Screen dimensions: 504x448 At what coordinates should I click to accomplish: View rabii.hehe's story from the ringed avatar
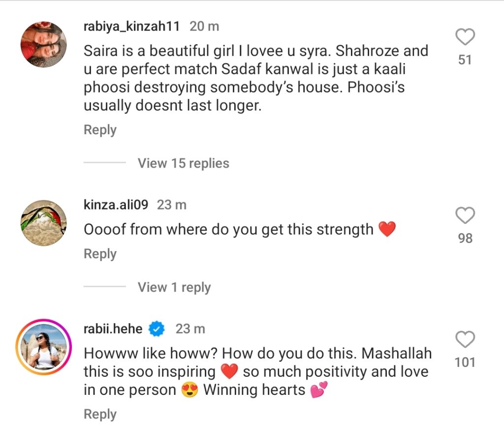[x=43, y=347]
